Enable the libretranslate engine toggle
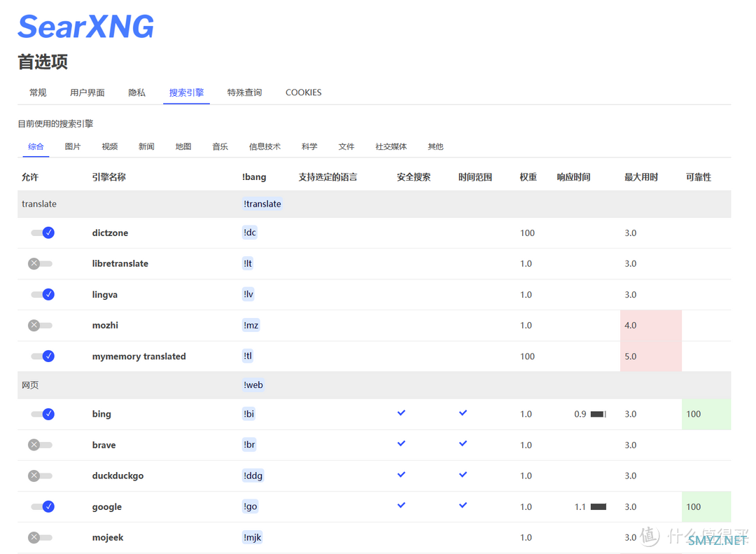The image size is (756, 554). [x=41, y=263]
